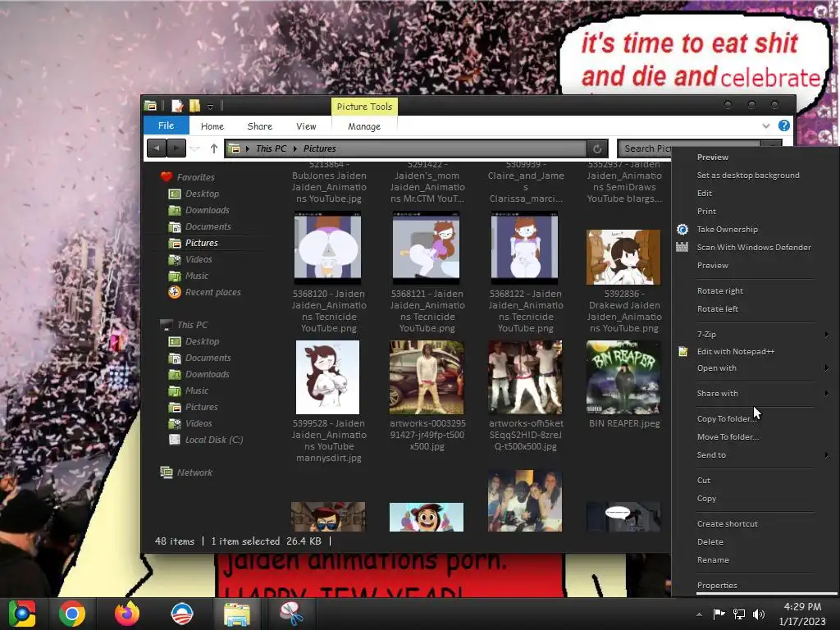Choose Copy To folder... entry
The width and height of the screenshot is (840, 630).
(x=727, y=419)
